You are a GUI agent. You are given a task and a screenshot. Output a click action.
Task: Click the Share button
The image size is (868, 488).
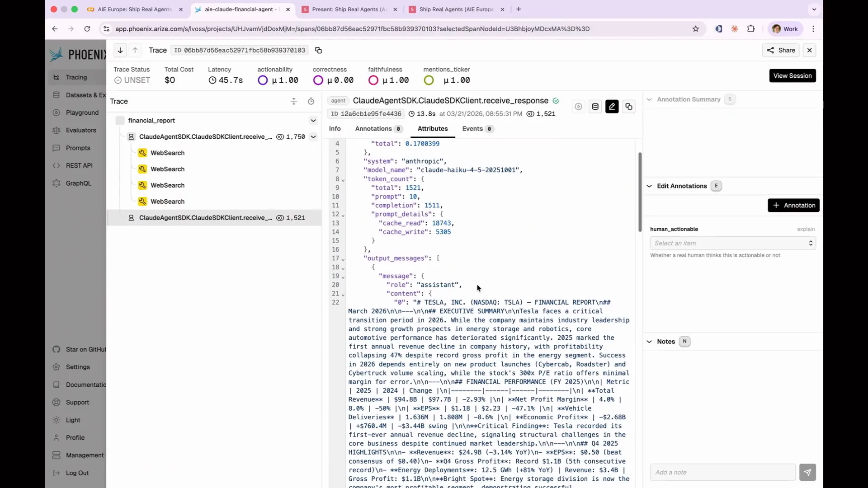point(781,50)
